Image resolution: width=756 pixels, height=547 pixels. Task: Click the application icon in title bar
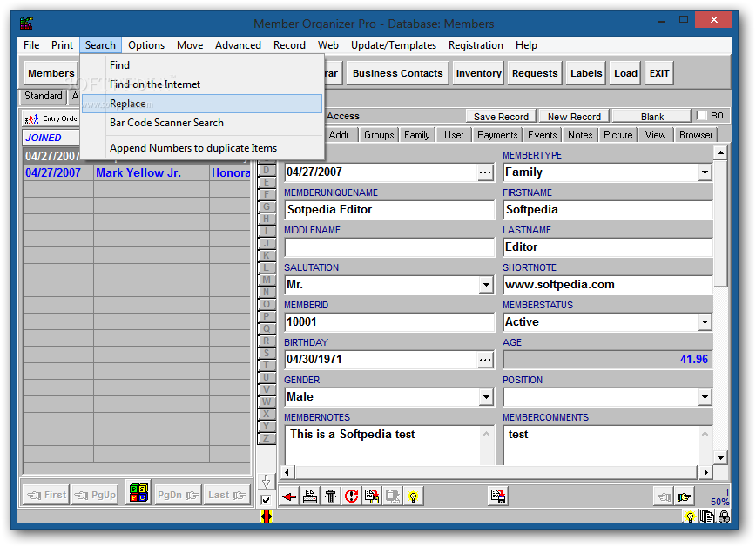26,23
